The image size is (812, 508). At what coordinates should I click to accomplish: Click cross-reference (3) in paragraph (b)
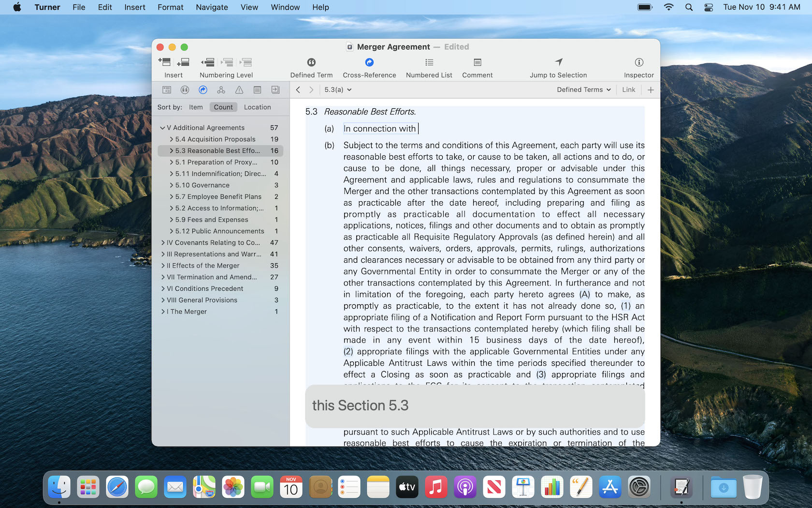coord(541,374)
